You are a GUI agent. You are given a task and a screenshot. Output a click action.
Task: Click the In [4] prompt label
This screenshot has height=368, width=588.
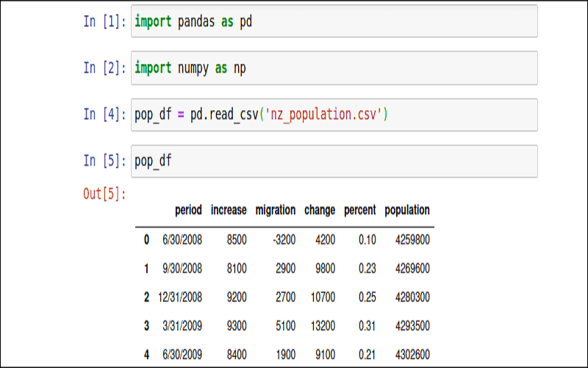(104, 114)
